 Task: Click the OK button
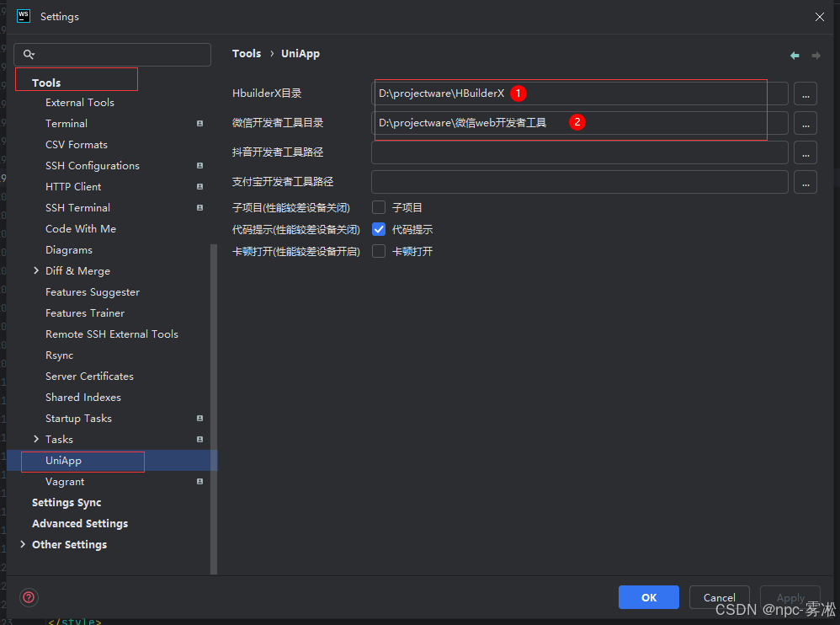pos(649,597)
